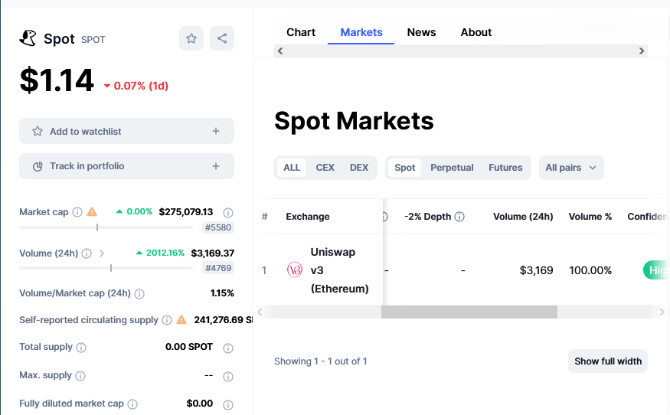The width and height of the screenshot is (670, 415).
Task: Click the Volume (24h) column header
Action: point(523,217)
